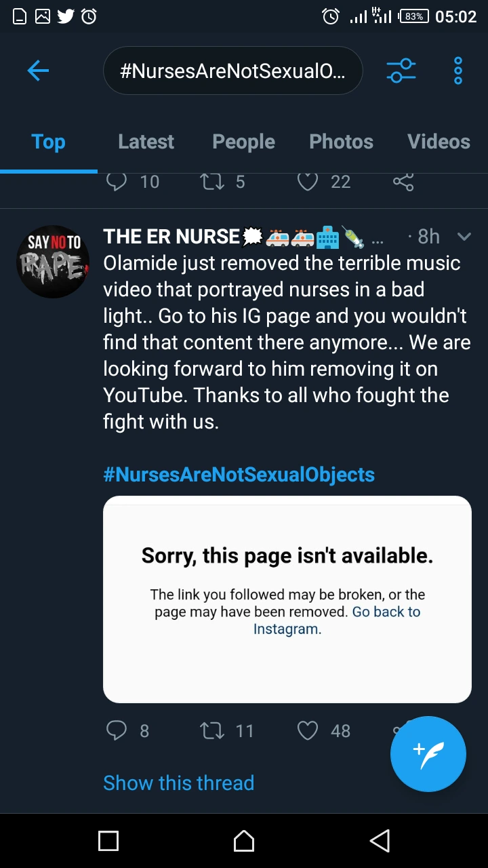Switch to the People tab
Viewport: 488px width, 868px height.
tap(243, 141)
